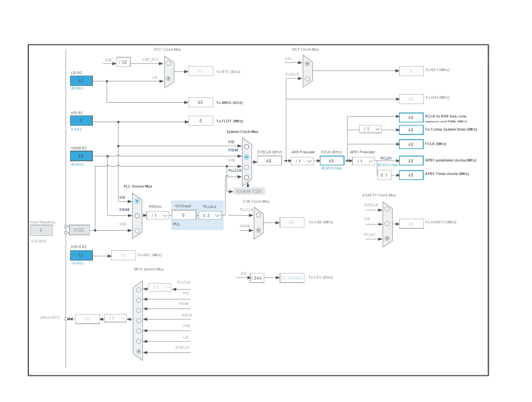
Task: Click the VCOInput value field
Action: (x=184, y=215)
